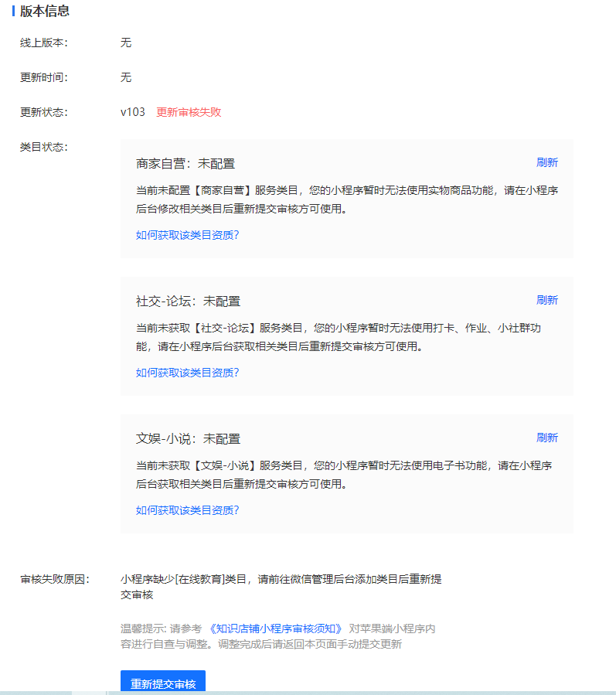
Task: Open the 《知识店铺小程序审核须知》 link
Action: click(275, 629)
